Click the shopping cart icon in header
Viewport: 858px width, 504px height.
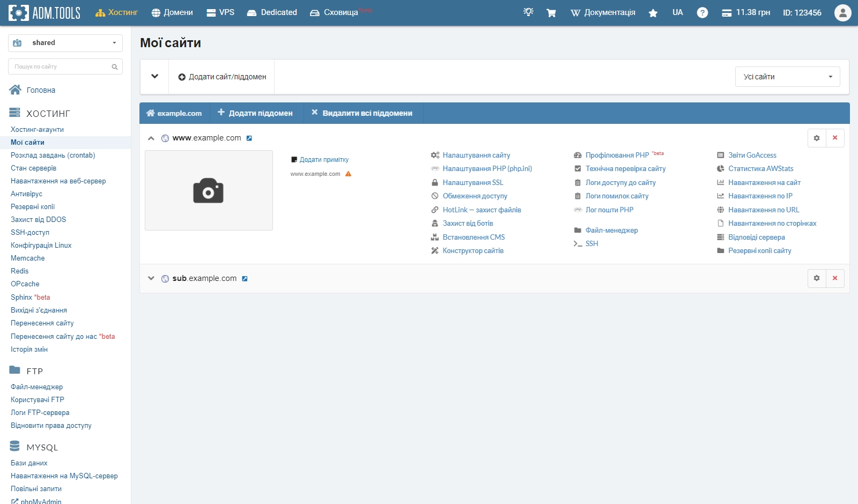551,13
